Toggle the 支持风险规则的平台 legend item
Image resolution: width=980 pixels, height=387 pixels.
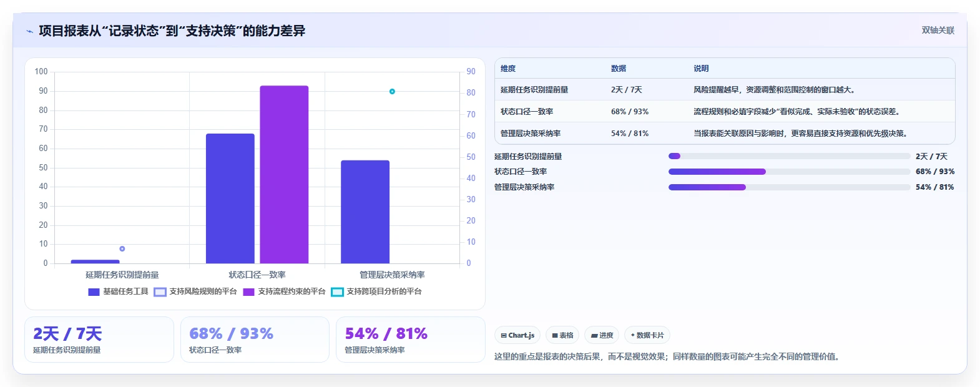(x=195, y=291)
